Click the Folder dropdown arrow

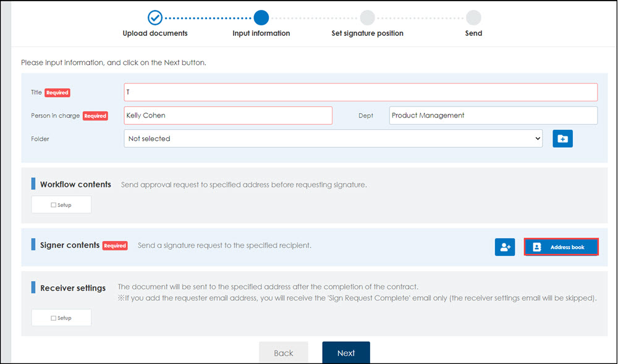(x=538, y=138)
